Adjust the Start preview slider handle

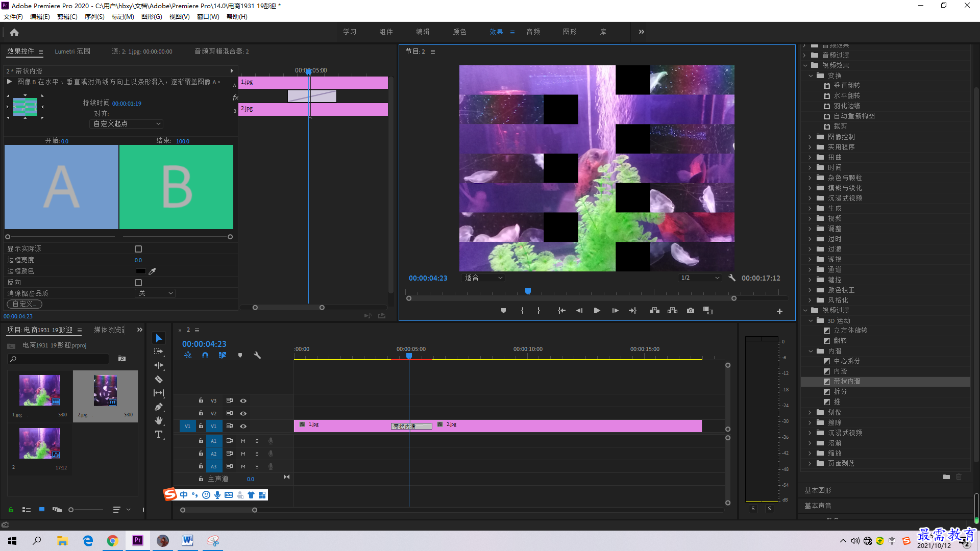(x=8, y=237)
